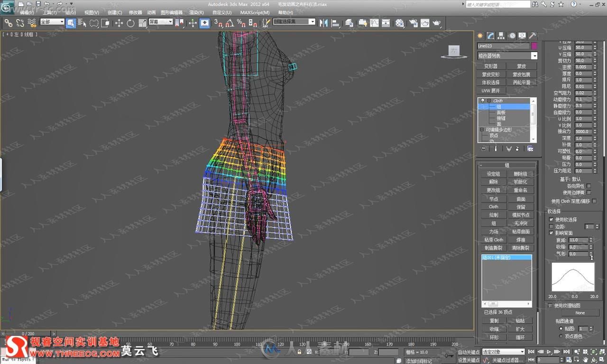
Task: Open the 编辑(E) menu
Action: [x=27, y=13]
